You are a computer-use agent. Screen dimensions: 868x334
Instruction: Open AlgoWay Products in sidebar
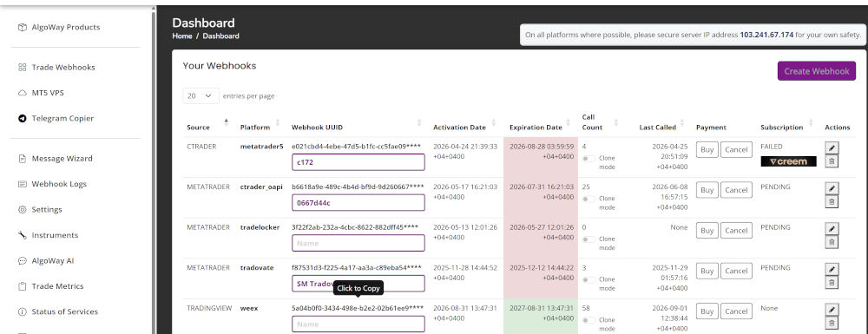tap(59, 27)
